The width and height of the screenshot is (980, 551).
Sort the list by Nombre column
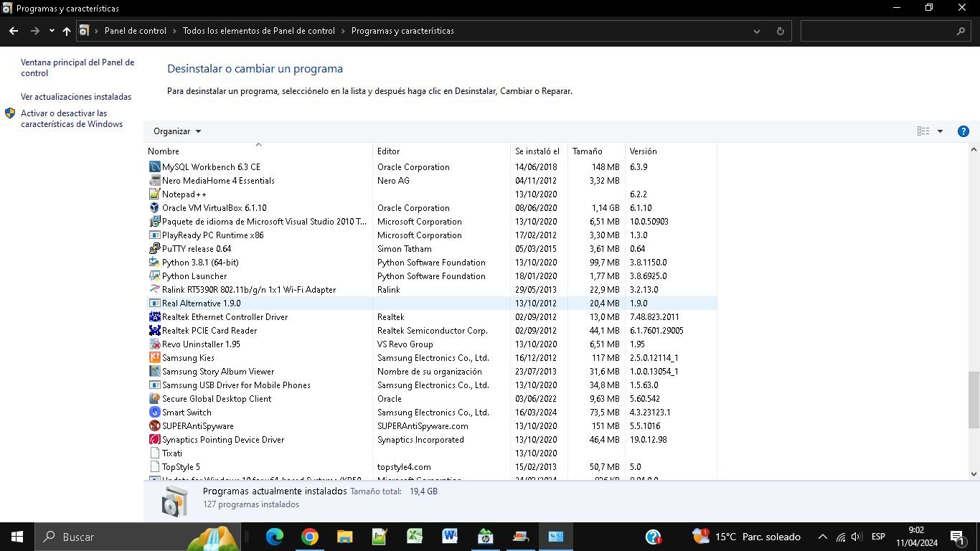point(259,151)
